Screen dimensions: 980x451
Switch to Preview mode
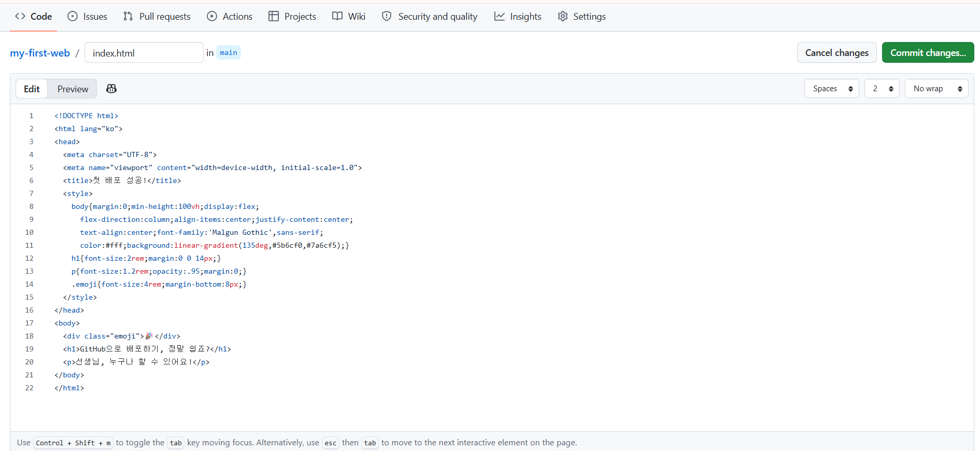(x=73, y=89)
